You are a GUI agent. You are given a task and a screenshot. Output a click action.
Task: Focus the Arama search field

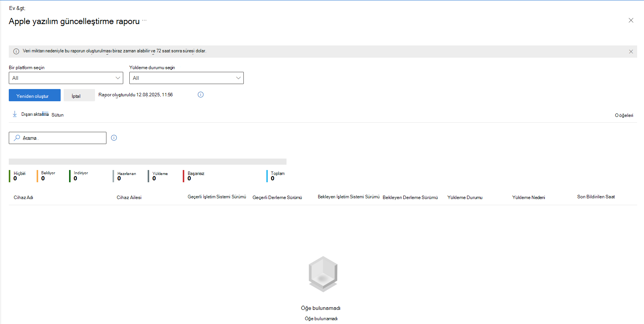[x=58, y=138]
